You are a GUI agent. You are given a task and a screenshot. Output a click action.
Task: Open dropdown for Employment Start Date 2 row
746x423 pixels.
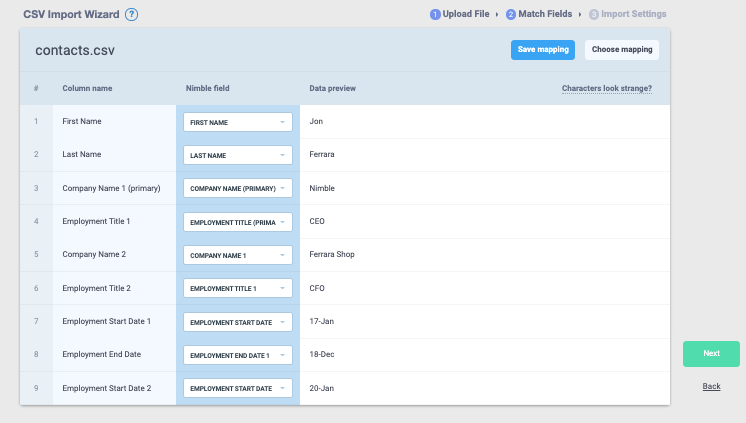(x=238, y=388)
